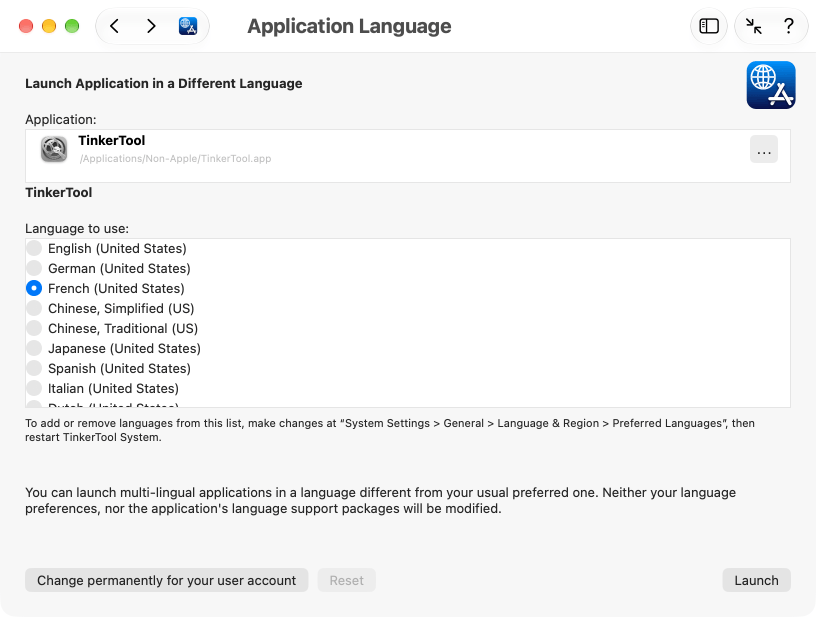Select Chinese, Simplified (US) radio button
The image size is (816, 617).
34,308
